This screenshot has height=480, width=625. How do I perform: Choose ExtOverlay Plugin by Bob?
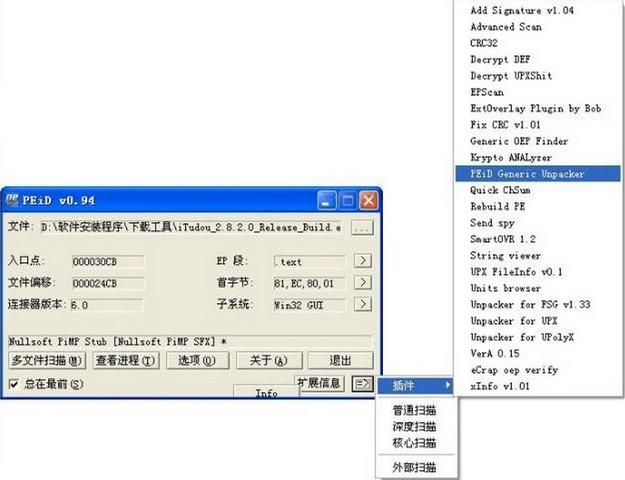tap(538, 108)
